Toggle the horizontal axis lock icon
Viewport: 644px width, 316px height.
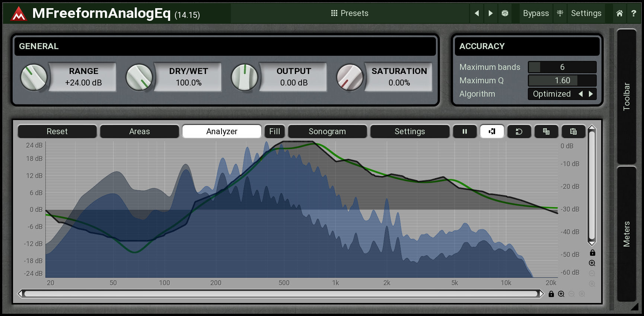551,294
